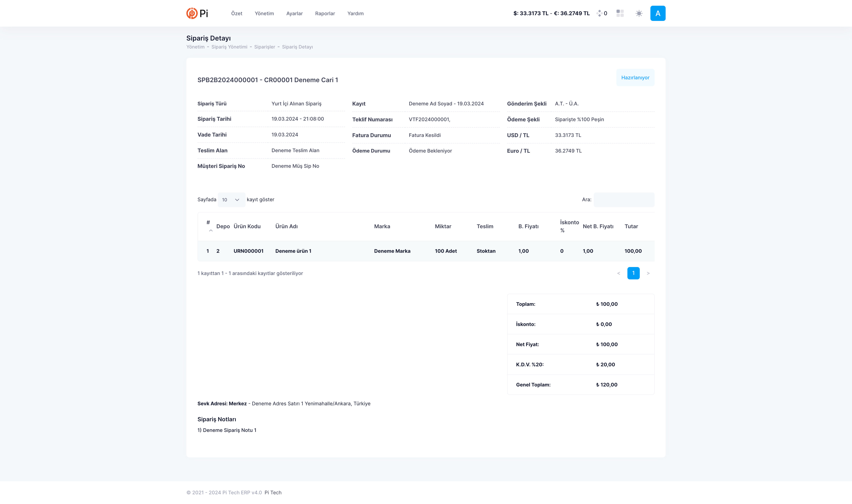The image size is (852, 504).
Task: Open the Sipariş Yönetimi breadcrumb link
Action: click(x=229, y=47)
